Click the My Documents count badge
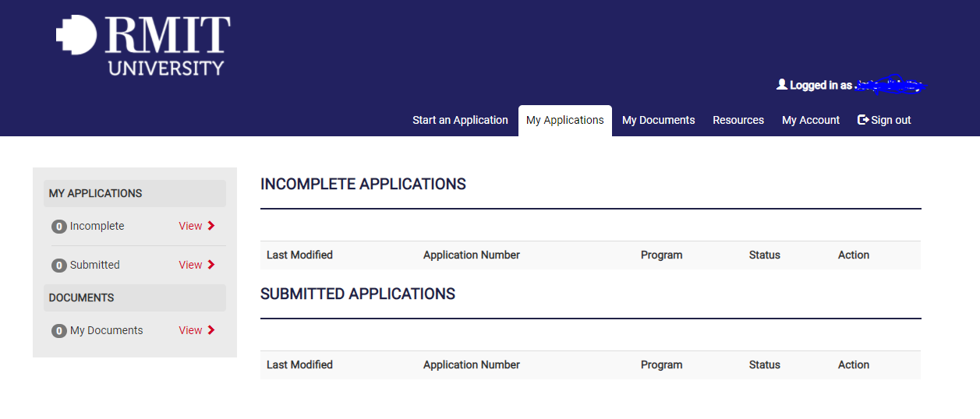The height and width of the screenshot is (419, 980). [x=58, y=331]
